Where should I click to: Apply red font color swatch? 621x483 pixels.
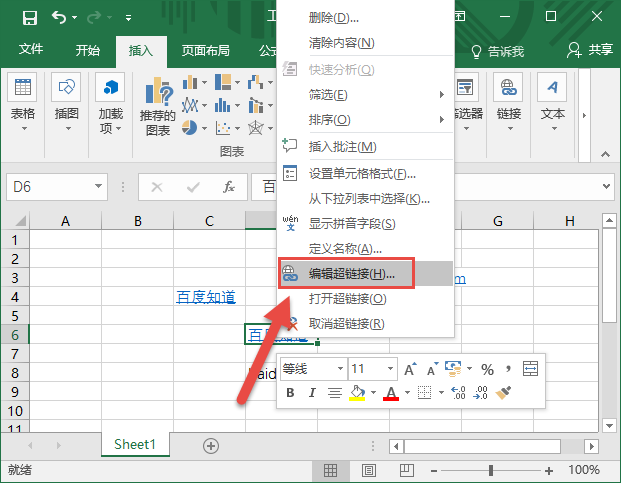pyautogui.click(x=391, y=393)
